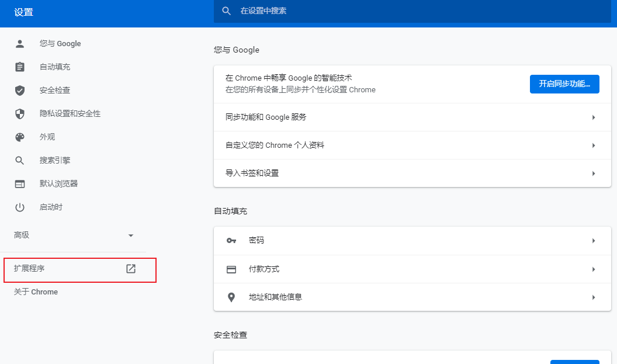Image resolution: width=617 pixels, height=364 pixels.
Task: Click the person icon beside 您与 Google
Action: 20,44
